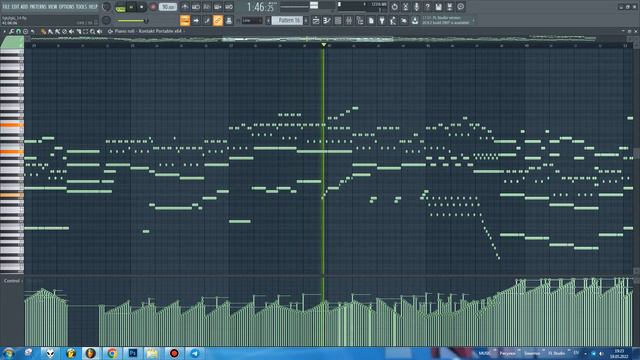Image resolution: width=640 pixels, height=360 pixels.
Task: Select the piano roll playback speaker tool
Action: pos(100,31)
